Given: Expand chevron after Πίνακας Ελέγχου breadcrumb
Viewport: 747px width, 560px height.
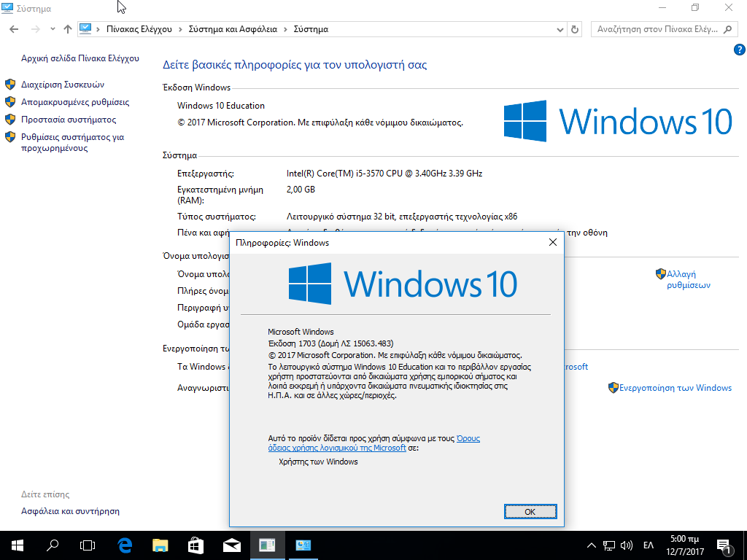Looking at the screenshot, I should 181,29.
